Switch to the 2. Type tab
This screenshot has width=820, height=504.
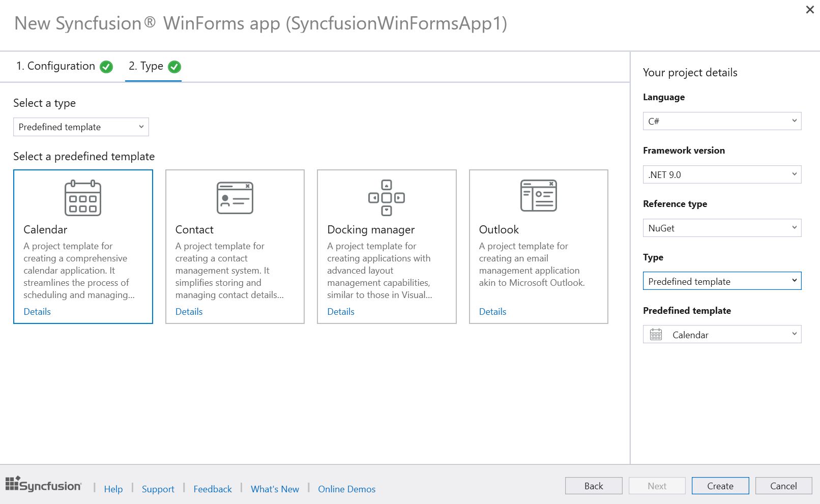[154, 66]
